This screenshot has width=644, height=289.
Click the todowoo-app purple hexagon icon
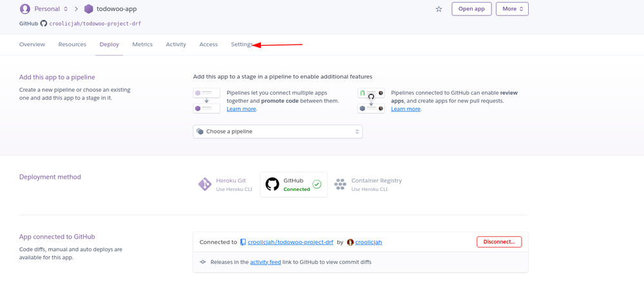coord(88,8)
